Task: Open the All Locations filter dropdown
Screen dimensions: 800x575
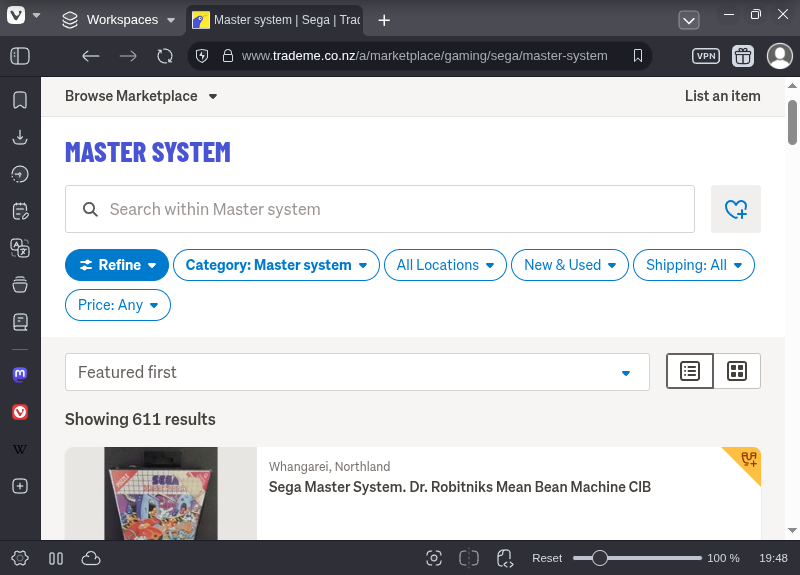Action: pyautogui.click(x=445, y=265)
